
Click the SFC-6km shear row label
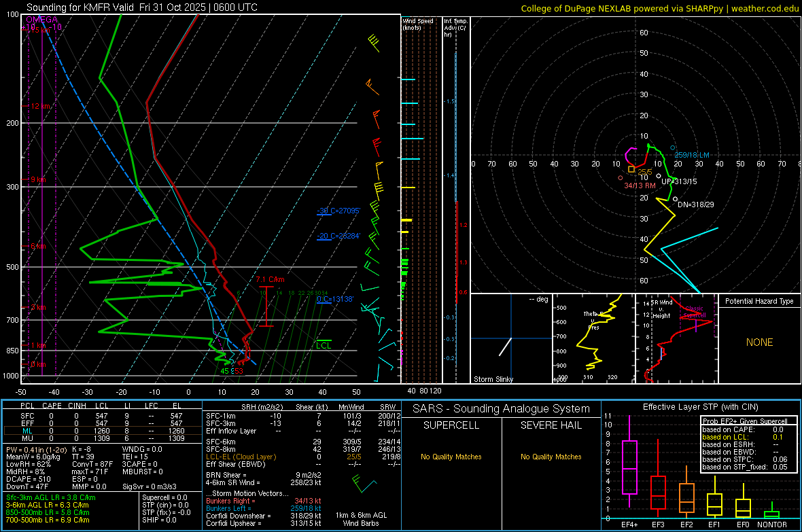(x=221, y=442)
